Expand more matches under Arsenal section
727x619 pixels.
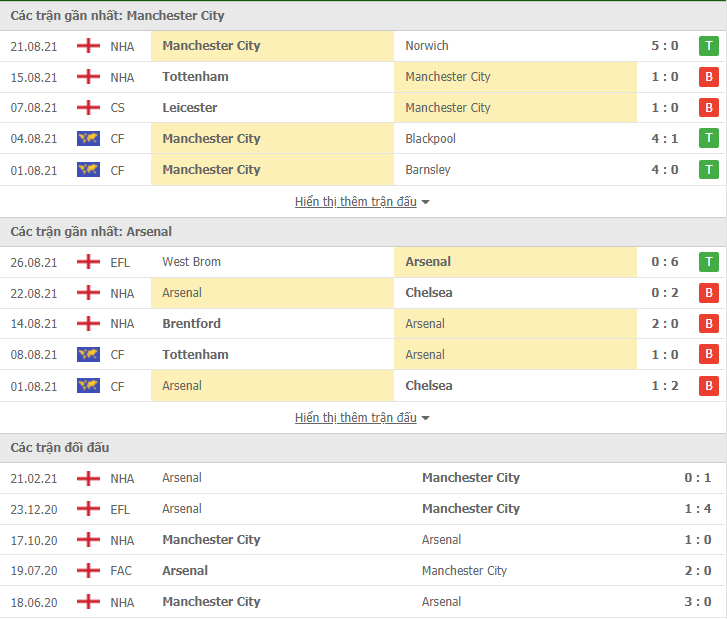(x=356, y=418)
